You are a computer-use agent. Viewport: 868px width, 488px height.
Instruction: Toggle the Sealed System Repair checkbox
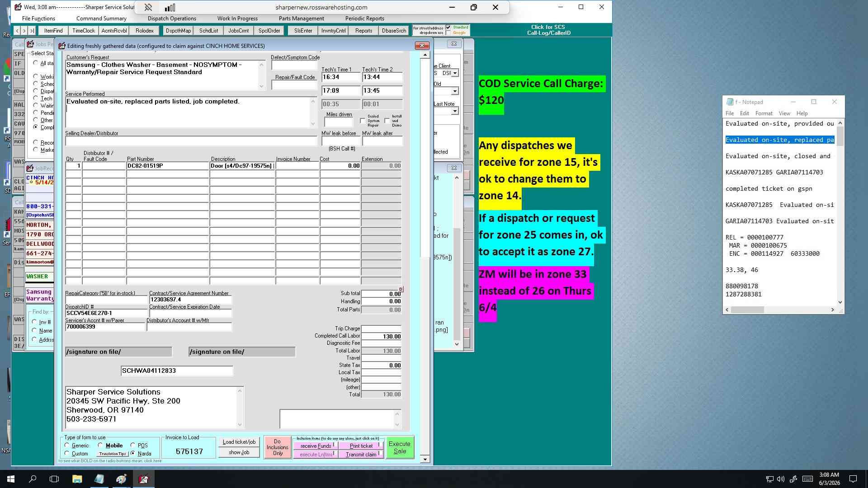(x=363, y=121)
